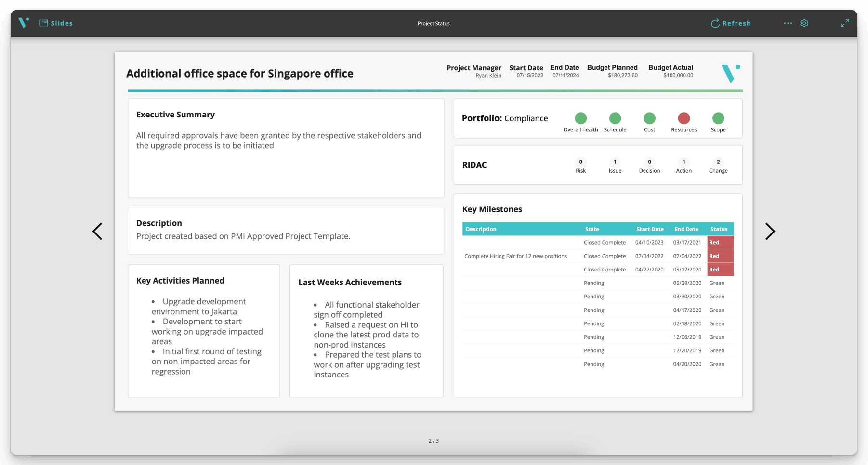Click the Overall health green indicator

580,118
